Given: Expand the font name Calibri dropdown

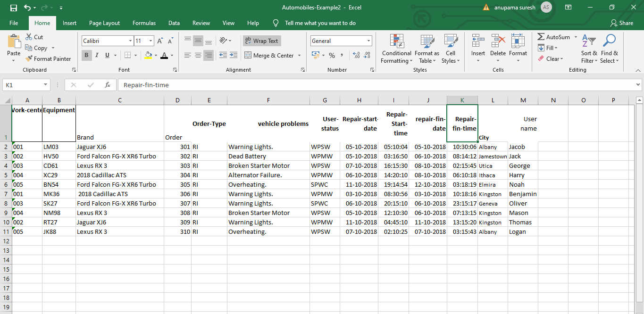Looking at the screenshot, I should tap(130, 41).
